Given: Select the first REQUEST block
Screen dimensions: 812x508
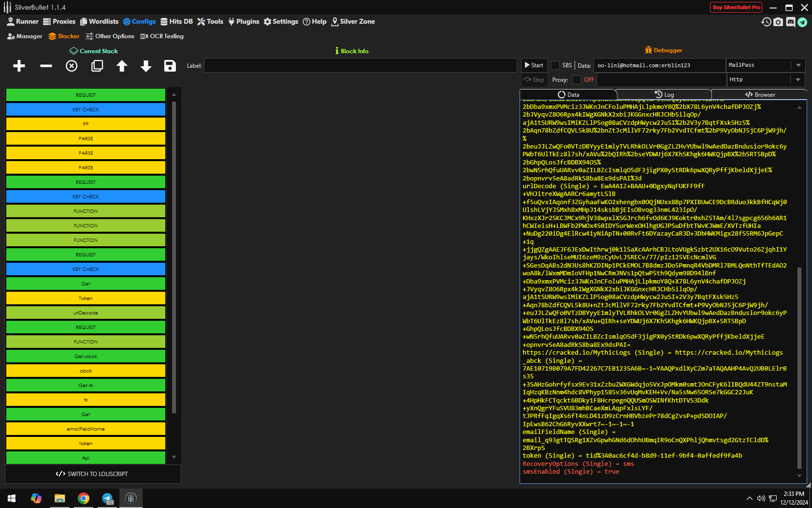Looking at the screenshot, I should [x=86, y=95].
